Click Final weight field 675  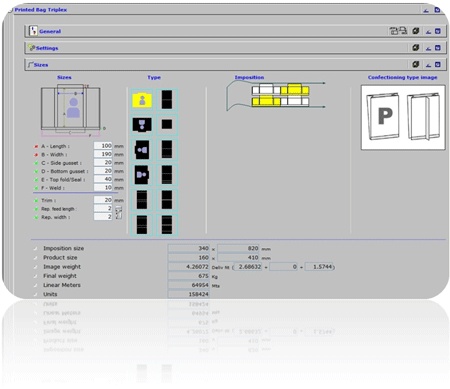189,276
